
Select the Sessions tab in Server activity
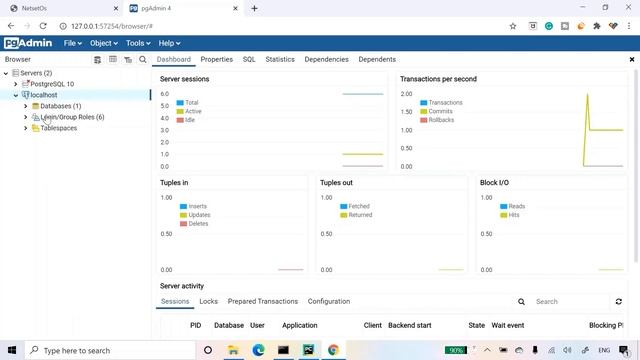pyautogui.click(x=175, y=302)
